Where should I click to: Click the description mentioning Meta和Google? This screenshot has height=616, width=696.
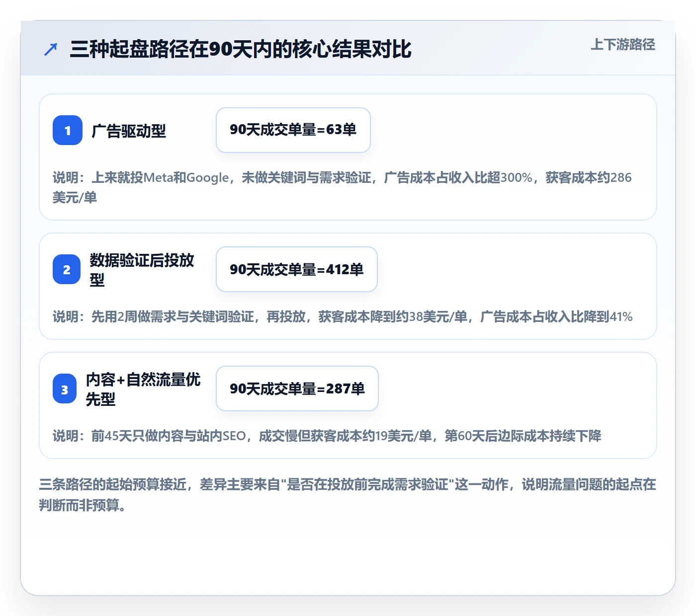(x=342, y=187)
